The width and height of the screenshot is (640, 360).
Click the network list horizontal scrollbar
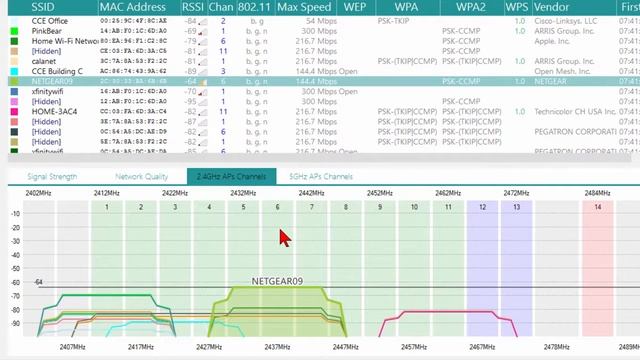319,158
